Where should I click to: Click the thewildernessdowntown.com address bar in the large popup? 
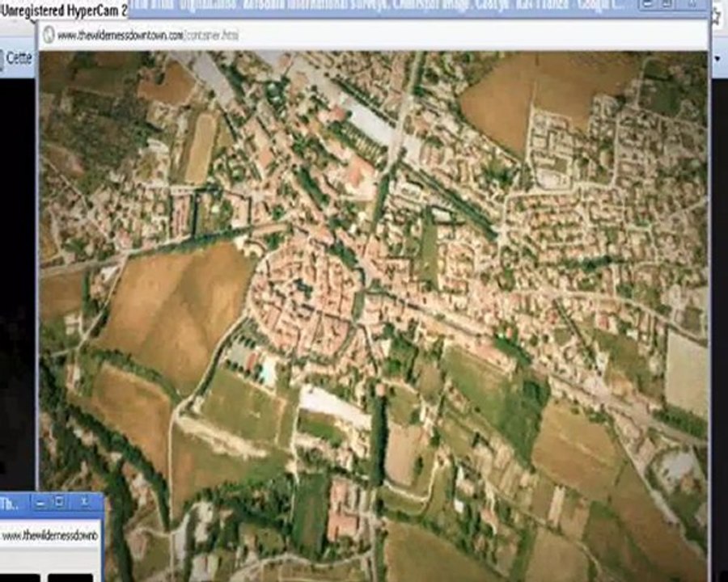374,35
